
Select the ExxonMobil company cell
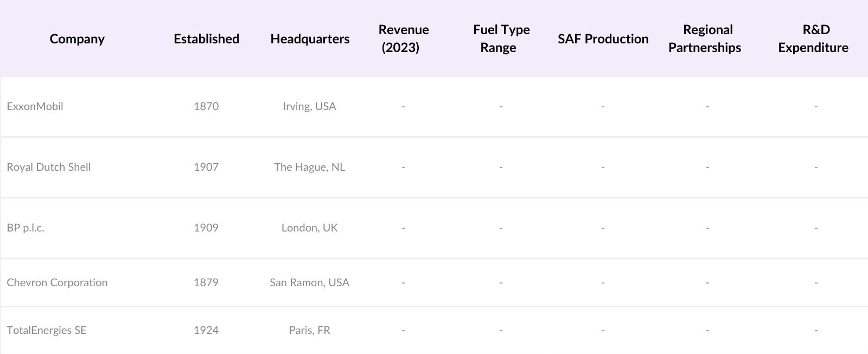coord(35,106)
